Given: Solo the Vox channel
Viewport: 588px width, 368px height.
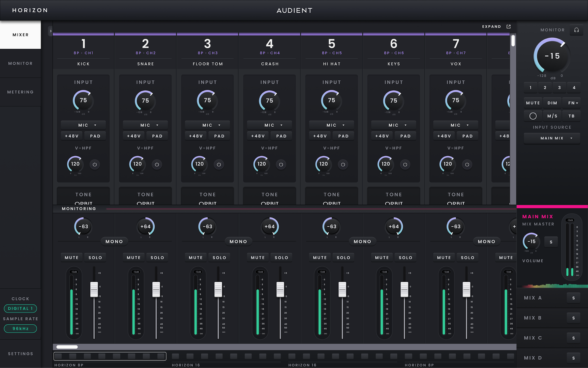Looking at the screenshot, I should coord(467,258).
